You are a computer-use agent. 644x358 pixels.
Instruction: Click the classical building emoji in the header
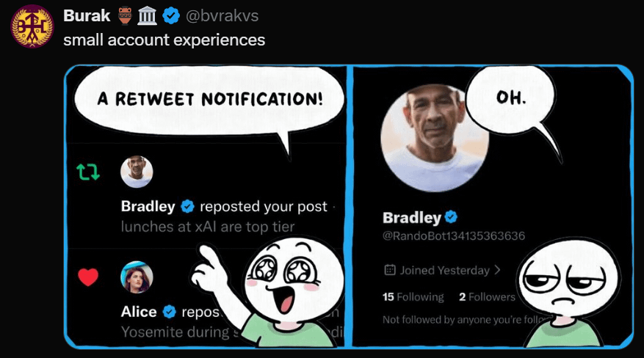point(148,15)
